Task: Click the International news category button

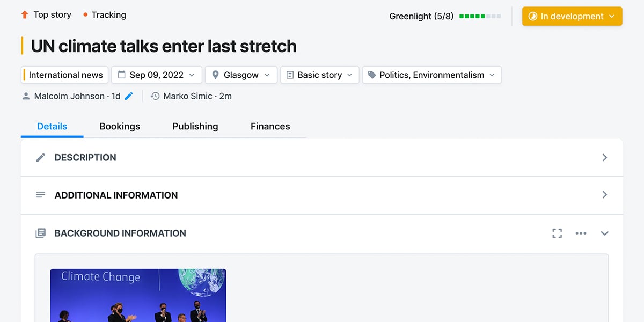Action: pos(65,75)
